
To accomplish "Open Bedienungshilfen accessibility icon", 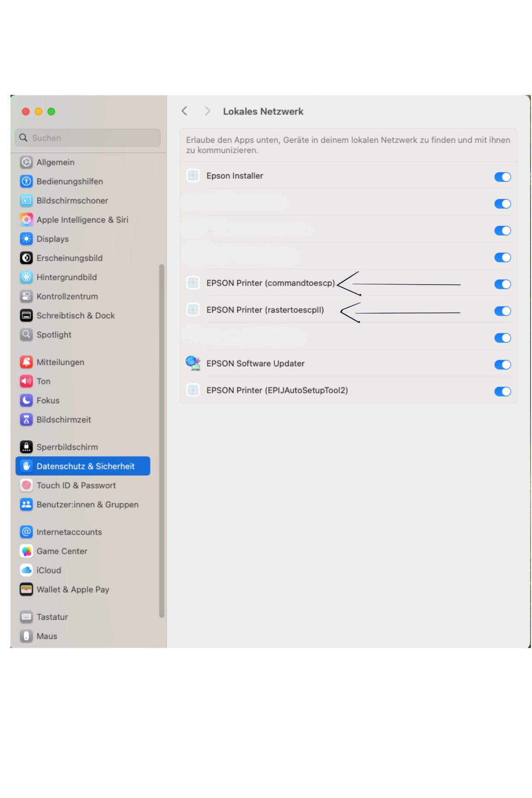I will coord(27,181).
